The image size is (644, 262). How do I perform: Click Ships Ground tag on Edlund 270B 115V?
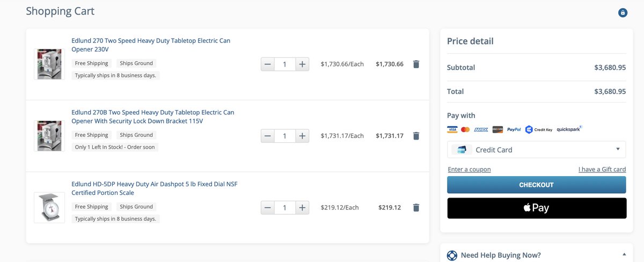coord(136,135)
